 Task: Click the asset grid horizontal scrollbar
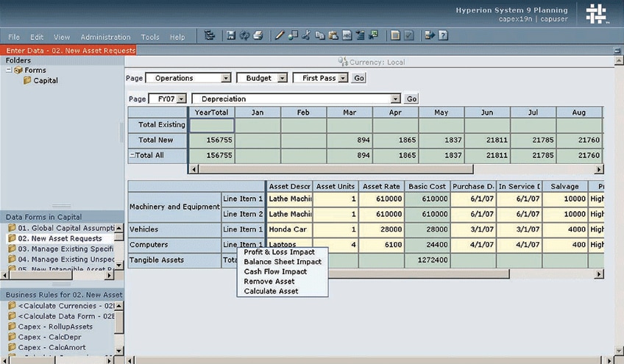click(x=418, y=274)
